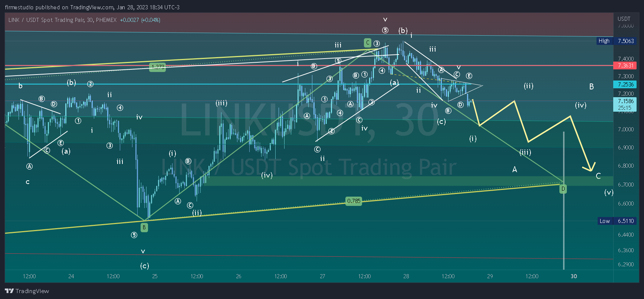Click the lowercase b wave label at far left
The width and height of the screenshot is (644, 299).
click(x=20, y=86)
